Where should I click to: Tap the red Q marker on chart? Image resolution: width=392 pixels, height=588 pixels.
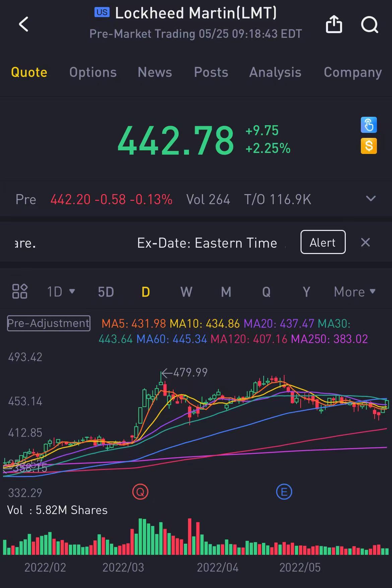[140, 492]
